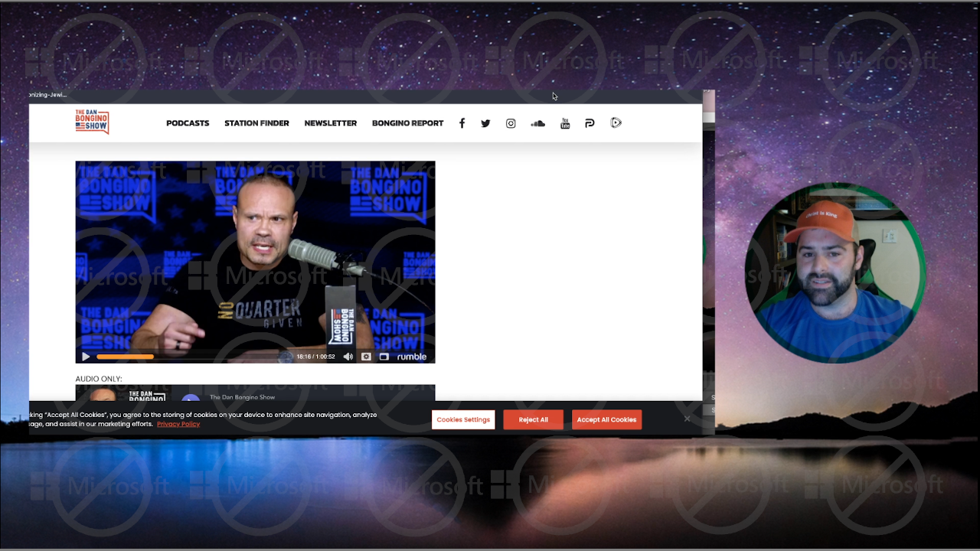
Task: Open the Twitter bird icon
Action: [485, 123]
